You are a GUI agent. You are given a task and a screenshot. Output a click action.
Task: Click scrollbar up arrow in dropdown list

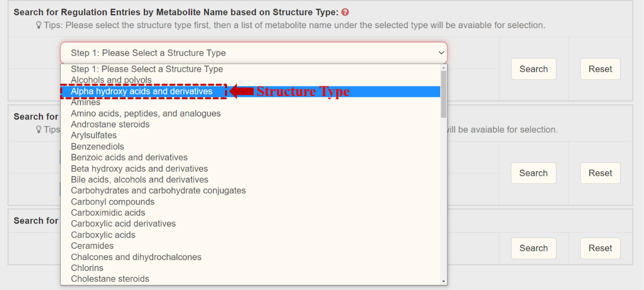[x=443, y=68]
